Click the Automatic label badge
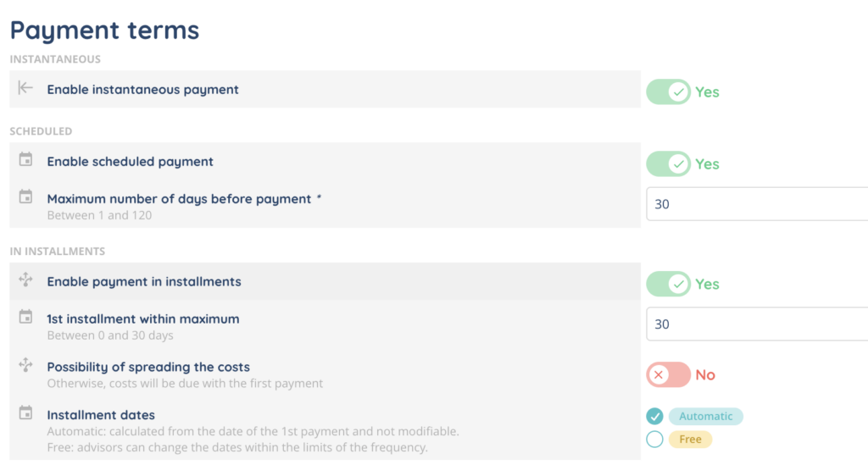This screenshot has height=476, width=868. pyautogui.click(x=706, y=417)
